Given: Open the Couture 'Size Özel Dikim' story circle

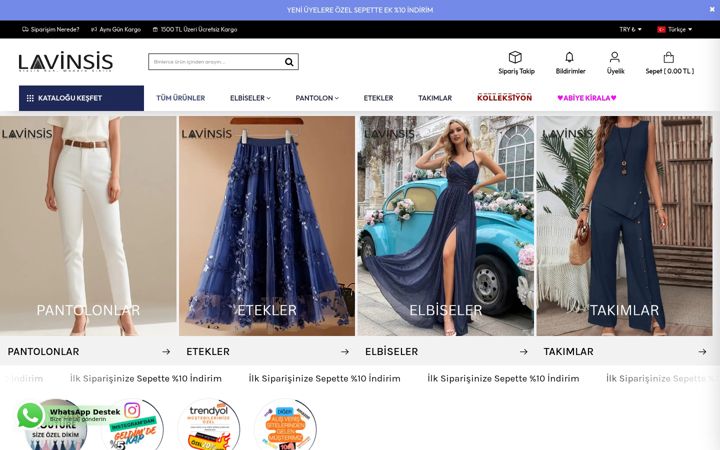Looking at the screenshot, I should coord(57,434).
